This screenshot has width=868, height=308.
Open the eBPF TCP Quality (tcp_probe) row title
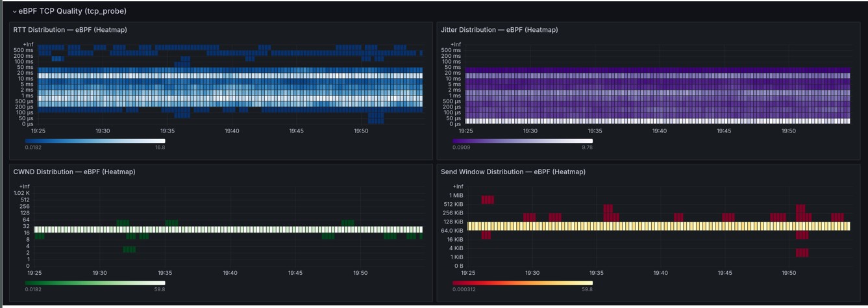click(x=72, y=11)
